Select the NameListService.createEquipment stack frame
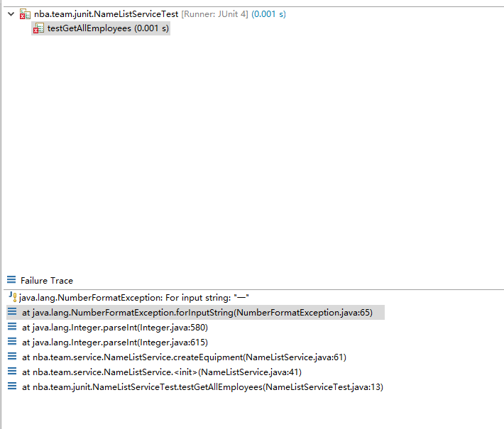 (x=184, y=357)
